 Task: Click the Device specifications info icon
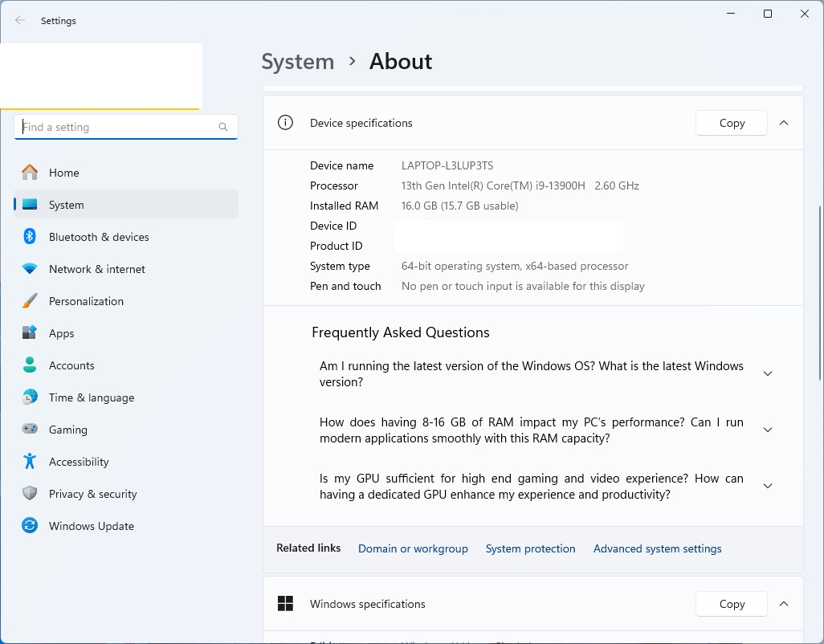(285, 122)
